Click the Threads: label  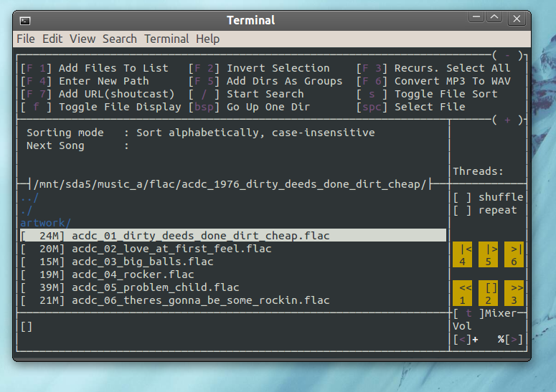coord(479,171)
